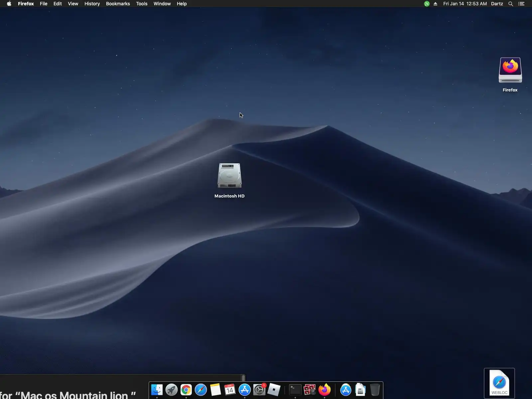
Task: Open the History menu
Action: tap(92, 4)
